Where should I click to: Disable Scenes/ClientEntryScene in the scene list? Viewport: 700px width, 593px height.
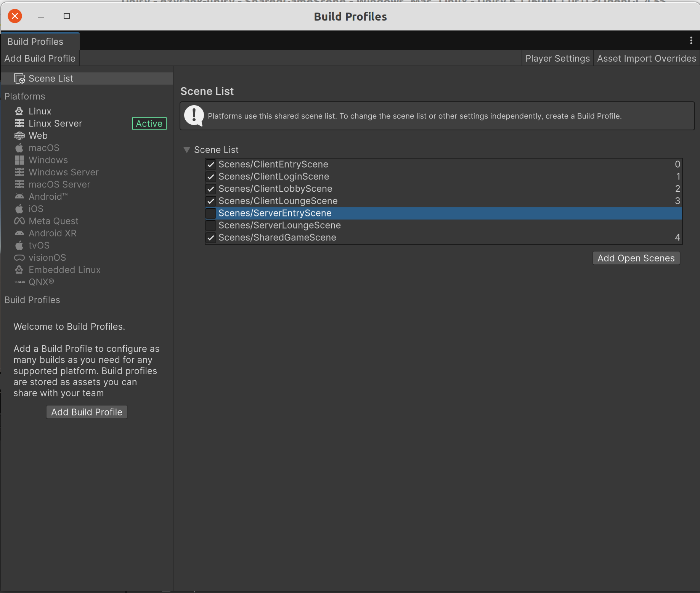pyautogui.click(x=211, y=164)
